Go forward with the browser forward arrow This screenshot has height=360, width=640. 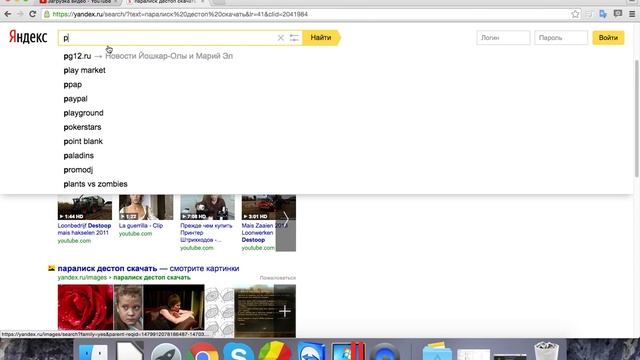[20, 14]
